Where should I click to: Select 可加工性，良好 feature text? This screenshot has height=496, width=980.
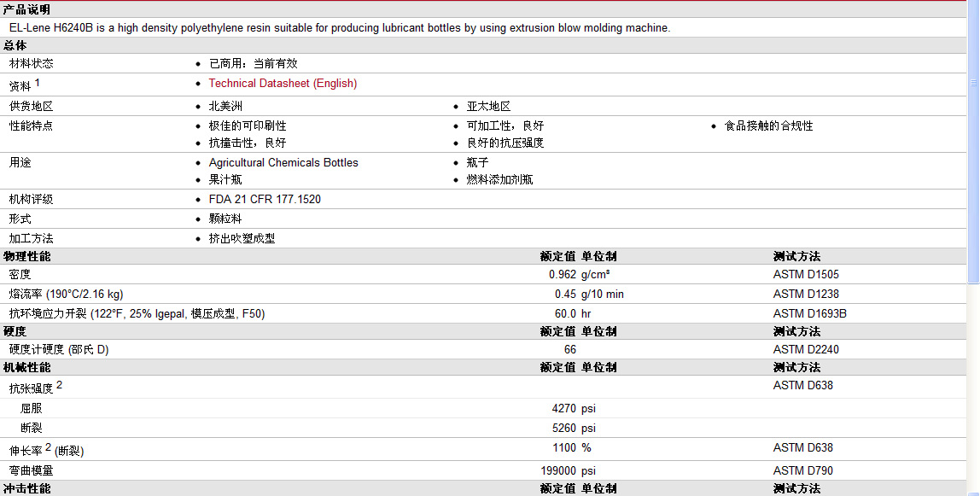(505, 125)
